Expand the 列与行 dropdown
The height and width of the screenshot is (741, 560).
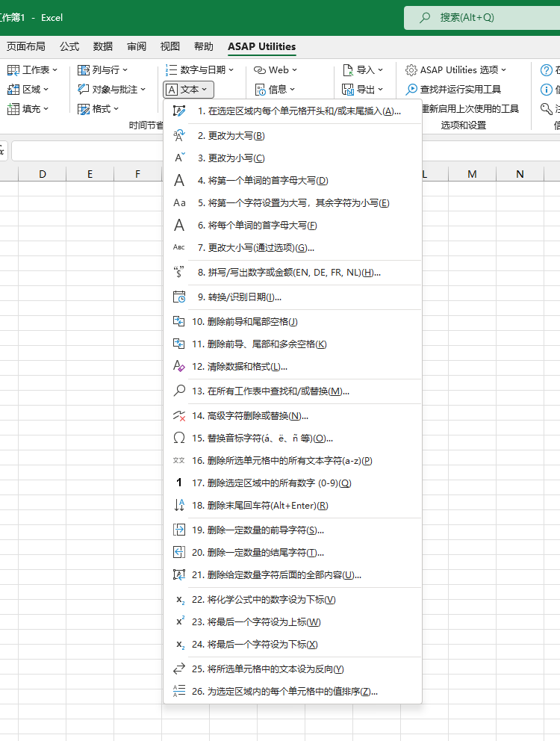(x=102, y=70)
